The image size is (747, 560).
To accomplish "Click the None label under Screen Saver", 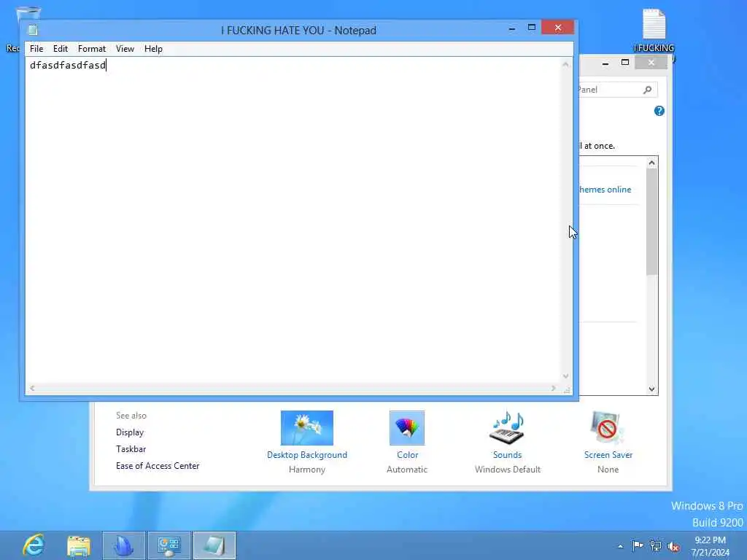I will pyautogui.click(x=608, y=470).
